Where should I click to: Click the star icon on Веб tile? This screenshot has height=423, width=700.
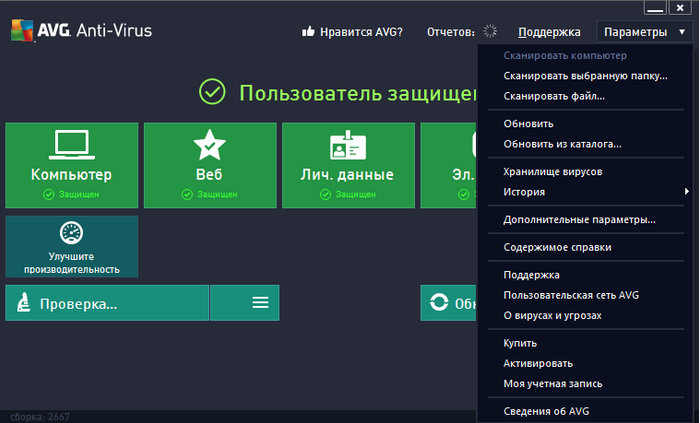tap(210, 145)
